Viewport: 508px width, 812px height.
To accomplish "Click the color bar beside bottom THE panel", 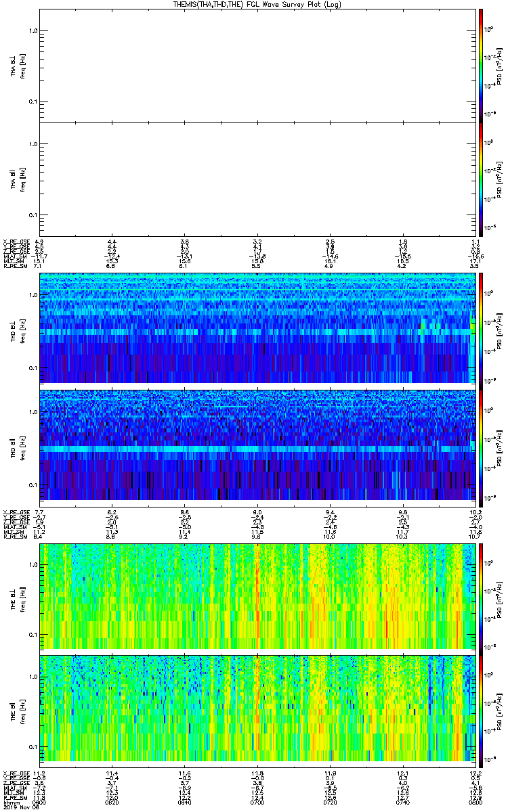I will [x=481, y=708].
